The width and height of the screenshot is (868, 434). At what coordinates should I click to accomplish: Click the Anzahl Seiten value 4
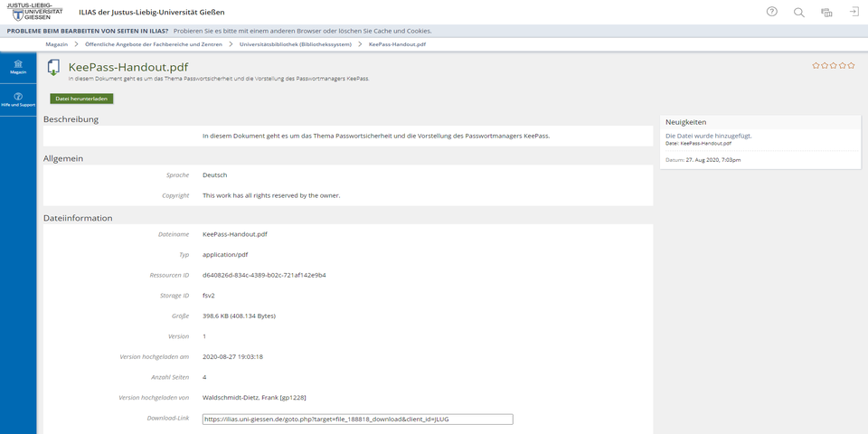pyautogui.click(x=204, y=377)
